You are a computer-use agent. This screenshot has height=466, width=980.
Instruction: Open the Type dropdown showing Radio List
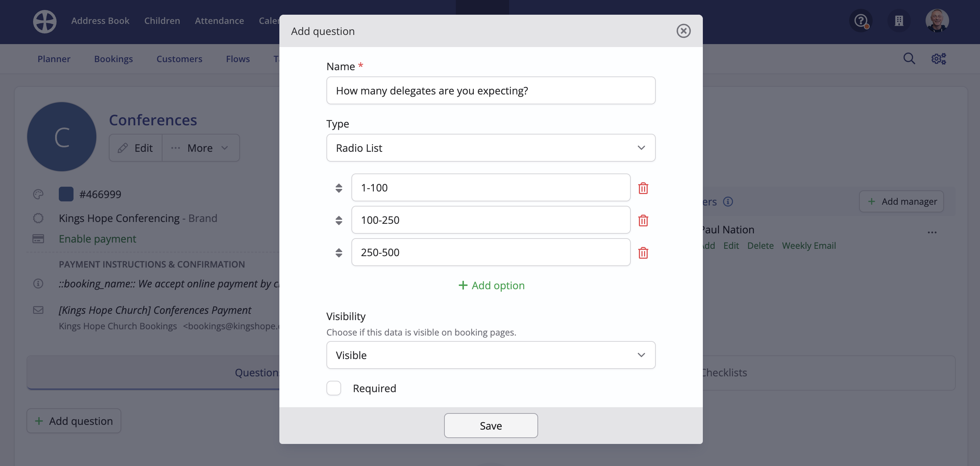490,148
